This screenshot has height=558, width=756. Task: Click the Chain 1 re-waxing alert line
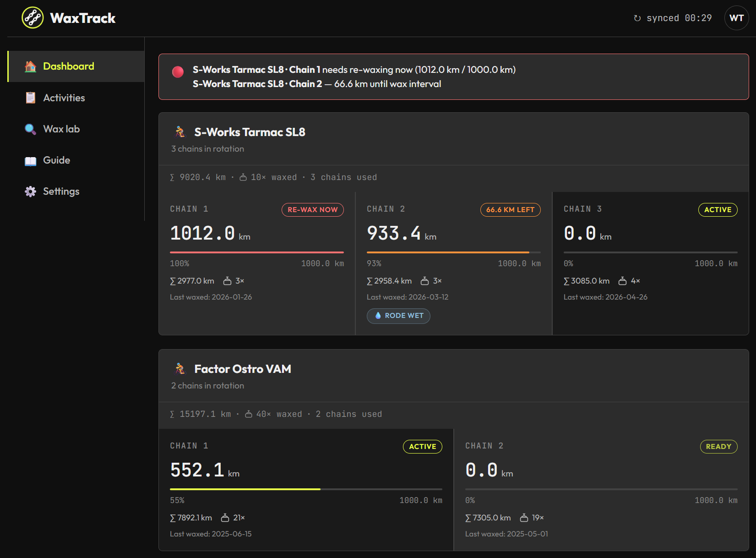point(354,70)
